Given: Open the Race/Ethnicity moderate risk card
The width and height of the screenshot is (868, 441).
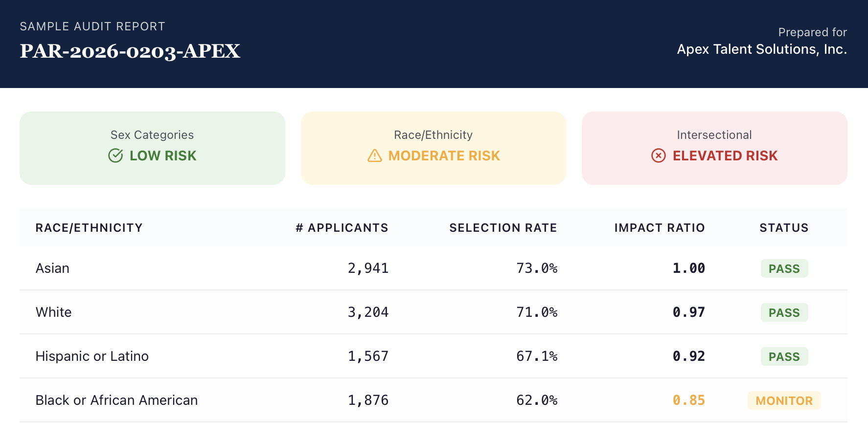Looking at the screenshot, I should point(433,148).
